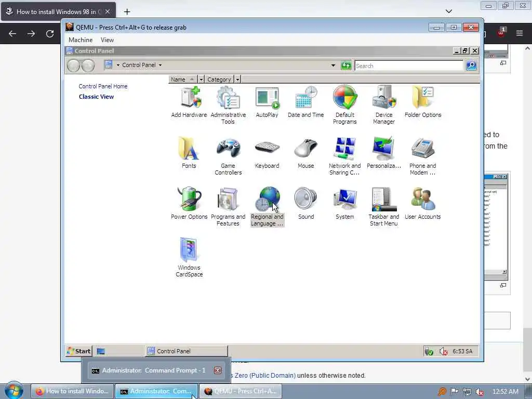Open Administrative Tools icon
The height and width of the screenshot is (399, 532).
228,105
